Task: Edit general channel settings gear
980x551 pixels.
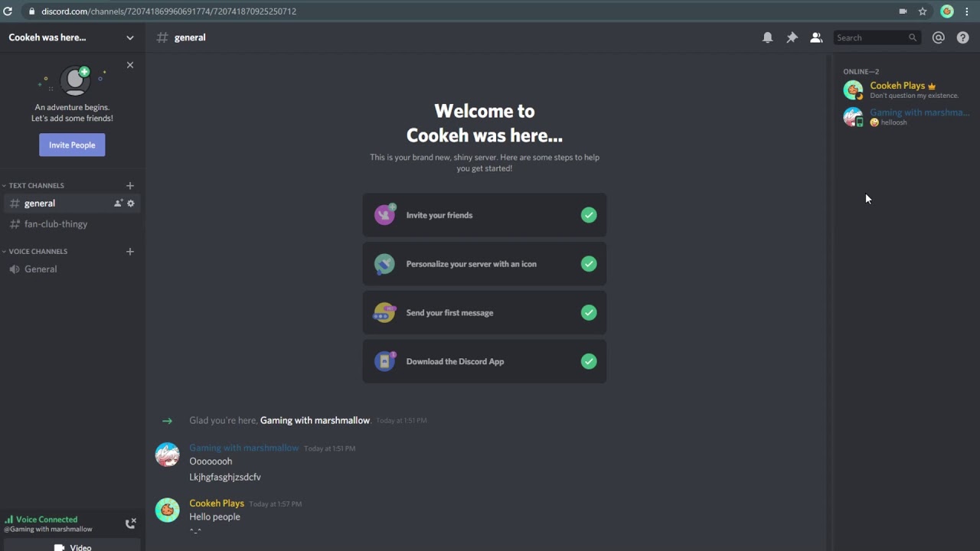Action: [130, 204]
